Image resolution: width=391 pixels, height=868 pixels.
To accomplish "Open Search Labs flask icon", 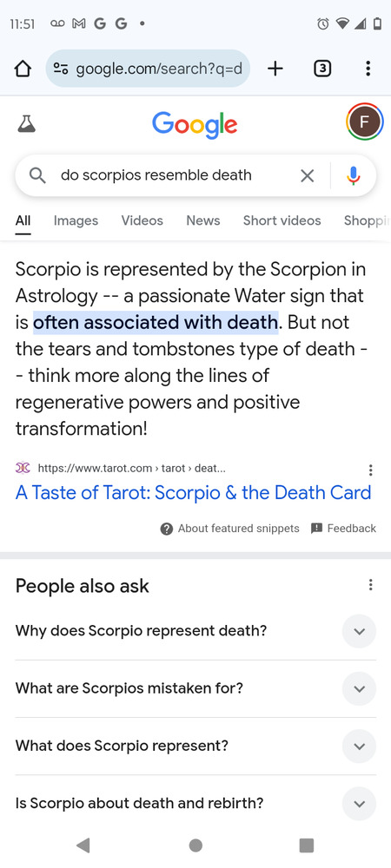I will point(27,123).
